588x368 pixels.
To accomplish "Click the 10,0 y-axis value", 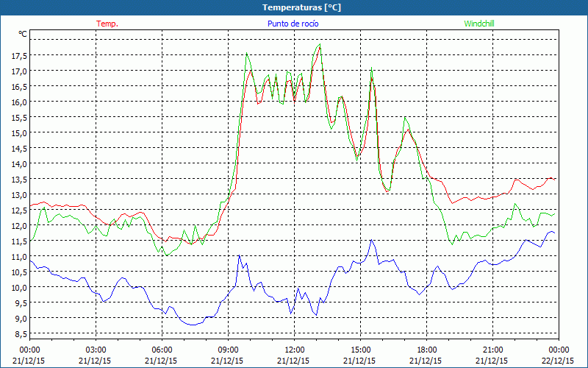I will (19, 287).
